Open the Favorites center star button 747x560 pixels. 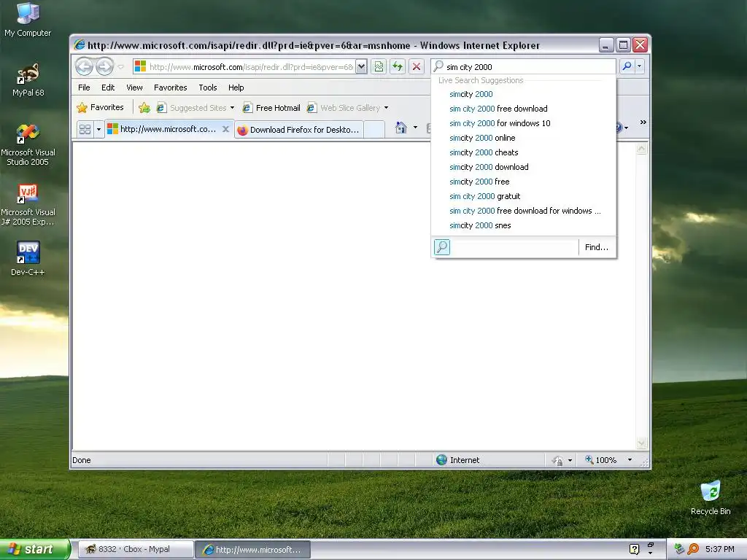(101, 108)
